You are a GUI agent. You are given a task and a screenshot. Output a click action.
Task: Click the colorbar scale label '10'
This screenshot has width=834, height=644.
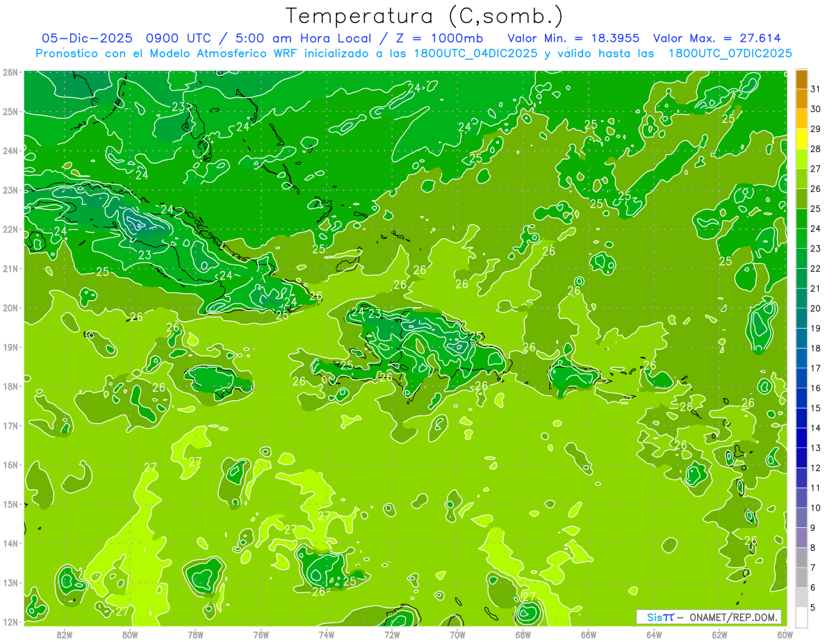(816, 507)
